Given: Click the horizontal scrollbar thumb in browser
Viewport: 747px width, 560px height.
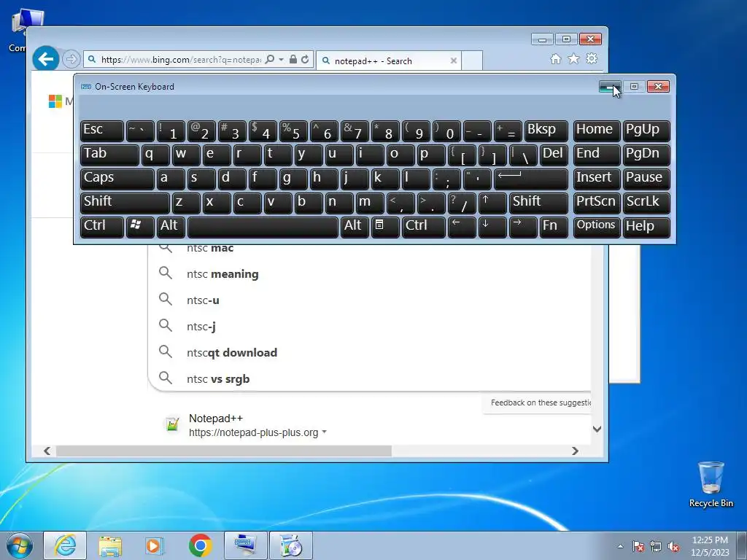Looking at the screenshot, I should coord(223,451).
